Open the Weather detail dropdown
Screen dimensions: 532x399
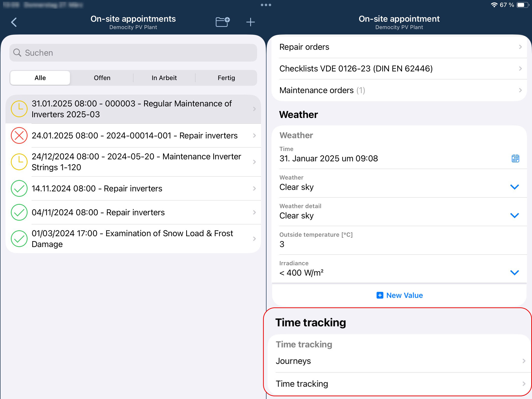514,216
